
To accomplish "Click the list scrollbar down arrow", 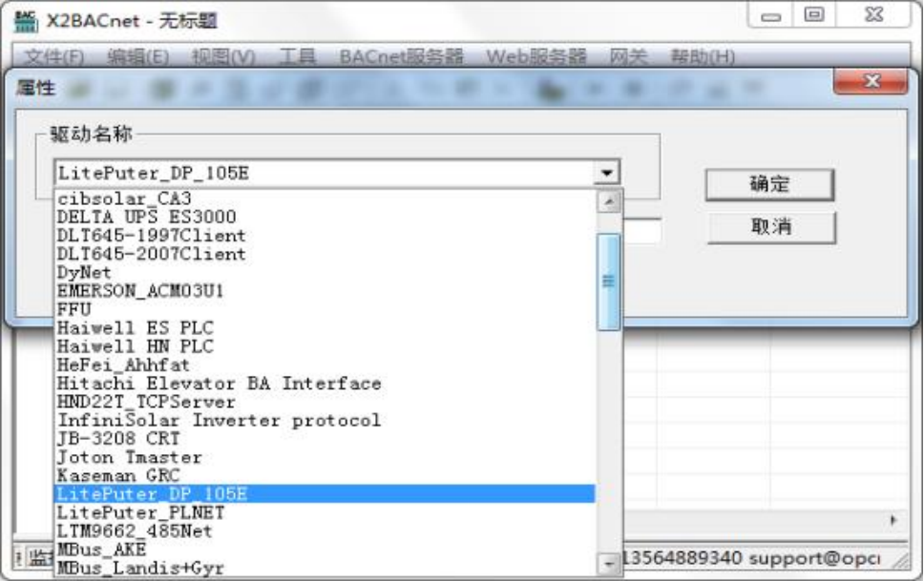I will (x=609, y=565).
